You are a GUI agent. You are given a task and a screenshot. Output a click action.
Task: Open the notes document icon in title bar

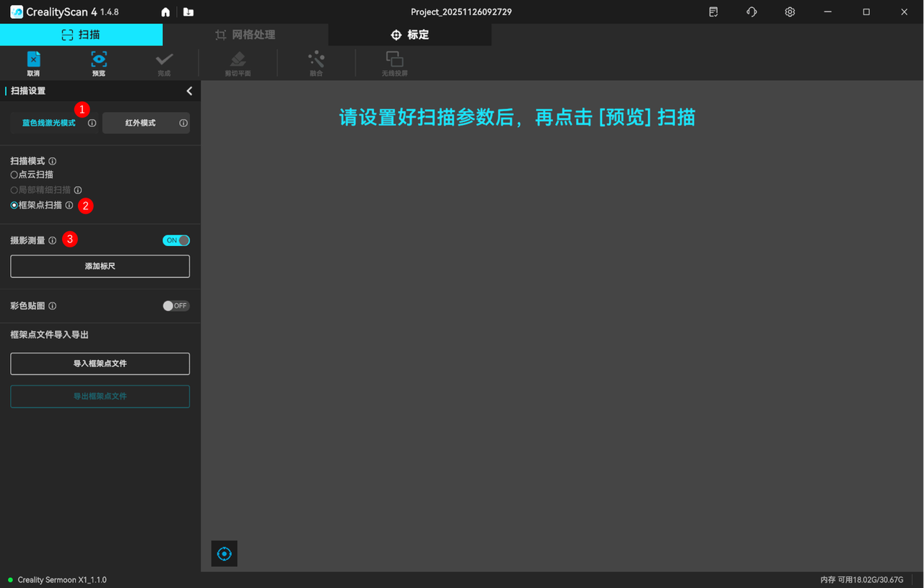click(713, 12)
